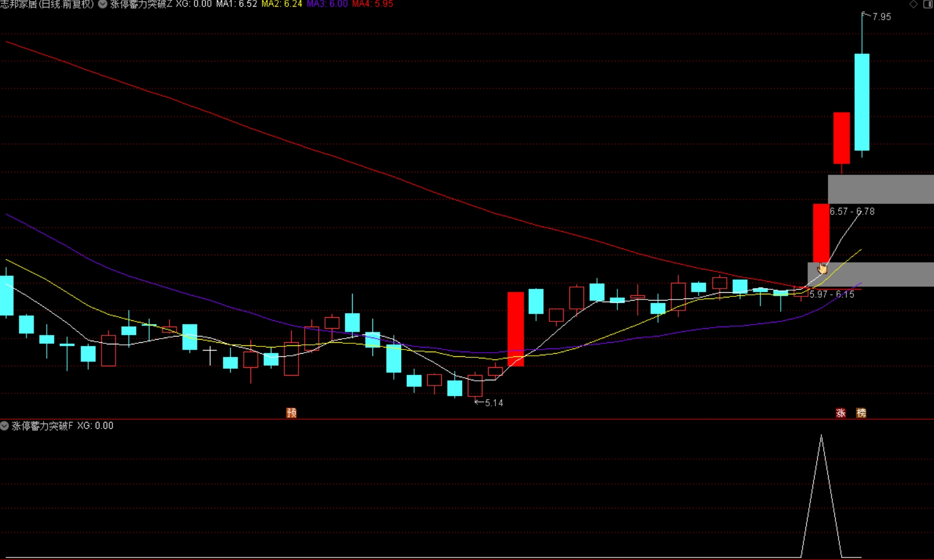Select the red candle beside the 6.57 - 6.78 label

click(821, 233)
